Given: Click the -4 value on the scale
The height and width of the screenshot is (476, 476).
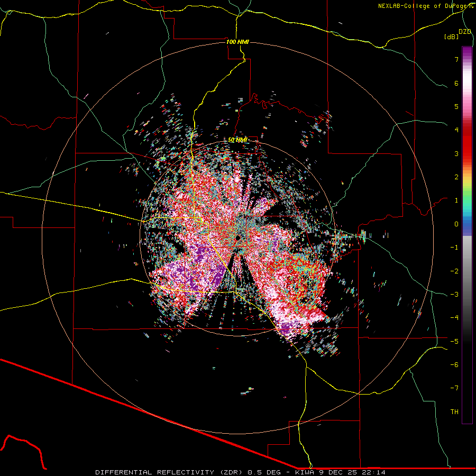Looking at the screenshot, I should [454, 318].
